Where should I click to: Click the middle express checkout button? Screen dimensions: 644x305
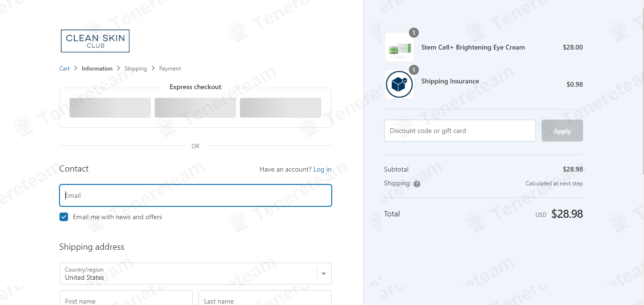(195, 108)
